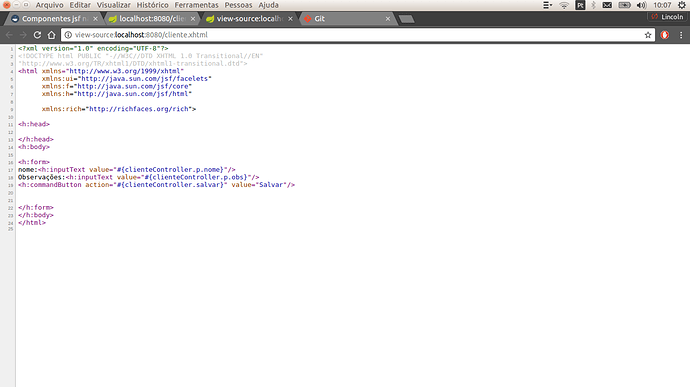This screenshot has height=387, width=690.
Task: Click the red extension icon in toolbar
Action: (x=664, y=35)
